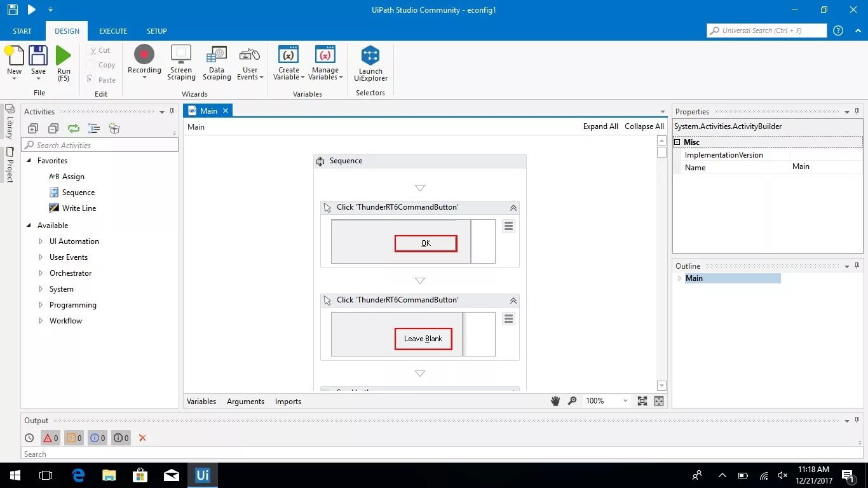This screenshot has width=868, height=488.
Task: Launch UiExplorer
Action: pos(370,64)
